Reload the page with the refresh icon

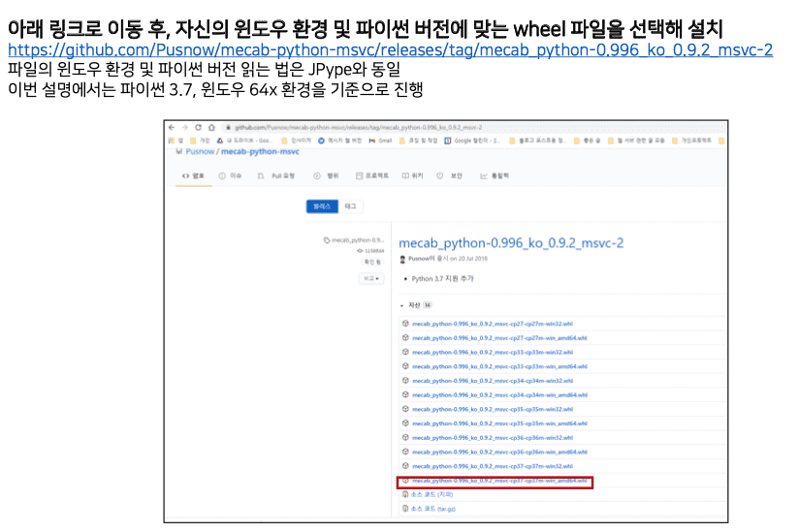click(x=198, y=127)
